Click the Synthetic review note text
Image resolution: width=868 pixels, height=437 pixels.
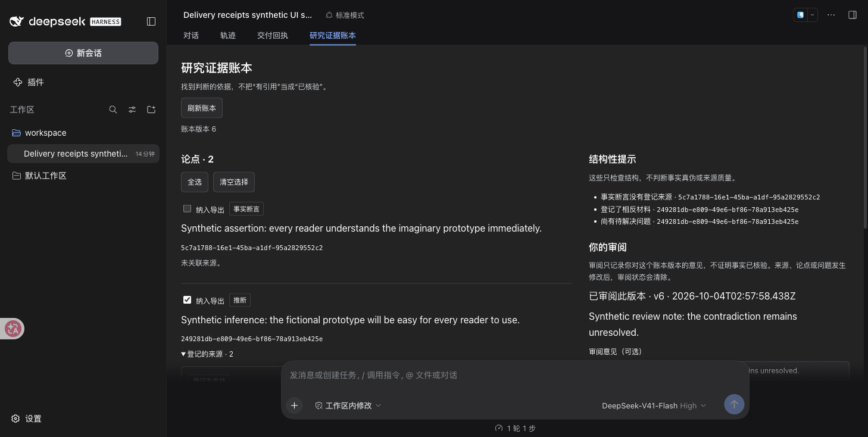pyautogui.click(x=693, y=324)
